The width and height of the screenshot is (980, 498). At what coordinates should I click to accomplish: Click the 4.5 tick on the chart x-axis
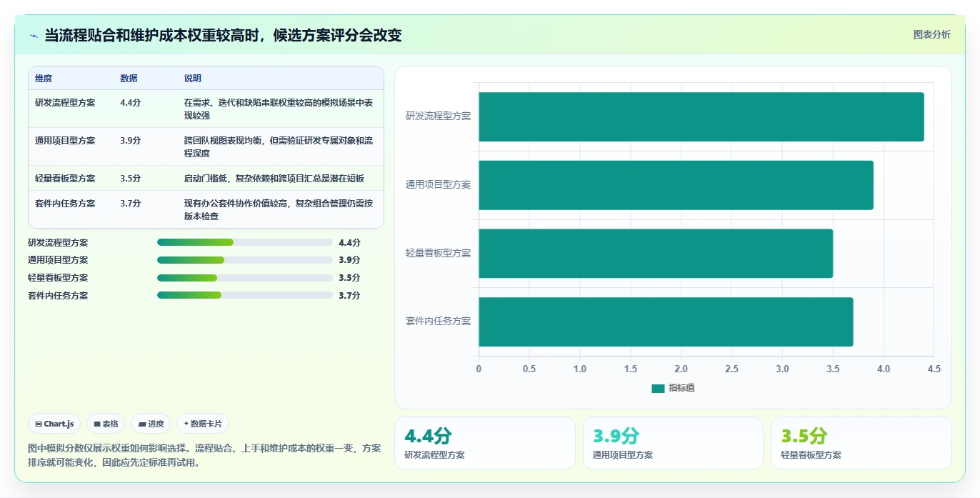coord(934,369)
